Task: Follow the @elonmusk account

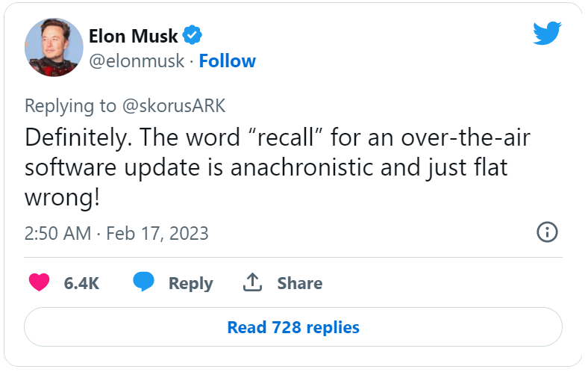Action: pos(228,61)
